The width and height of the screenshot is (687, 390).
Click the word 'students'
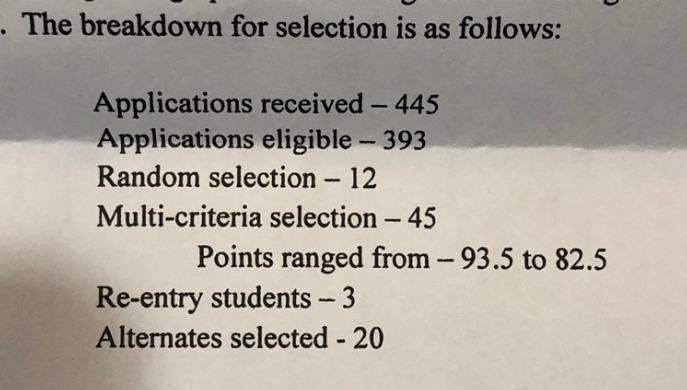(x=261, y=298)
